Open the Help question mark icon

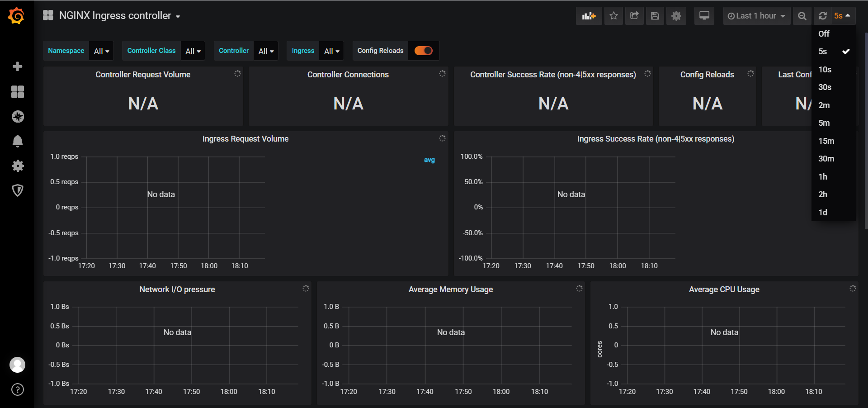[18, 389]
